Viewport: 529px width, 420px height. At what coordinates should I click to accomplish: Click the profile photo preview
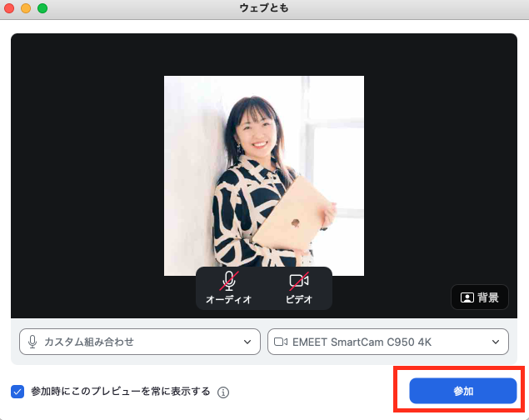point(264,176)
